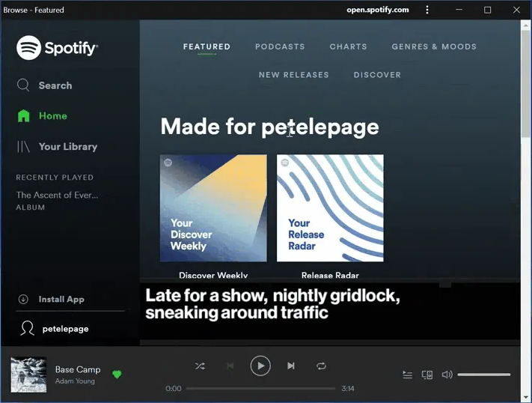Open connect to a device icon
This screenshot has width=532, height=403.
click(427, 375)
